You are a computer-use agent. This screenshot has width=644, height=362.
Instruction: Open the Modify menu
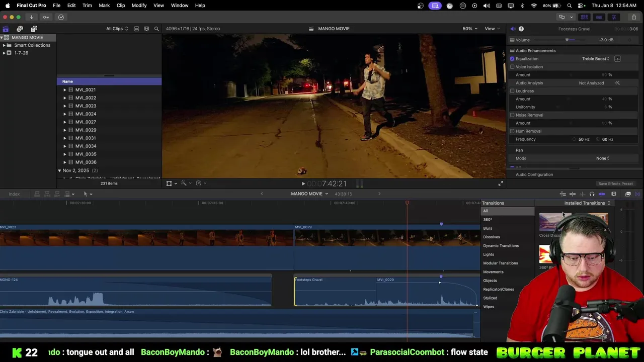[139, 6]
